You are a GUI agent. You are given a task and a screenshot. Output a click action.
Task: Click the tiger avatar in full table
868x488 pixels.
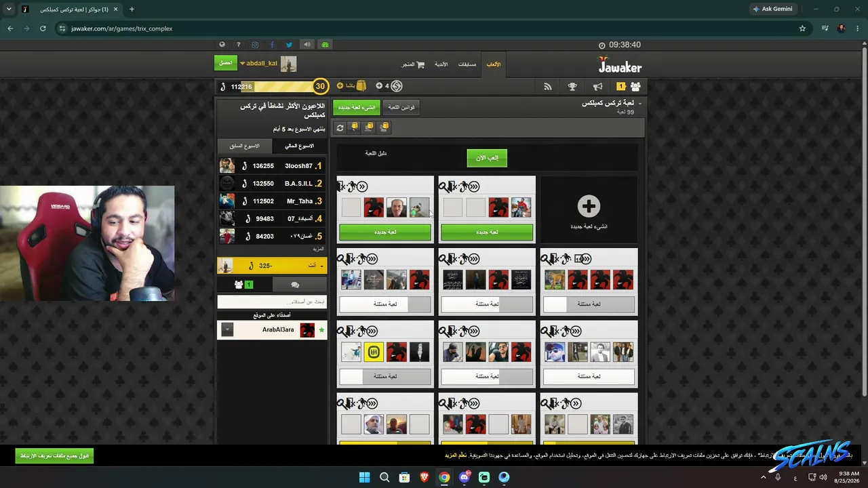555,279
